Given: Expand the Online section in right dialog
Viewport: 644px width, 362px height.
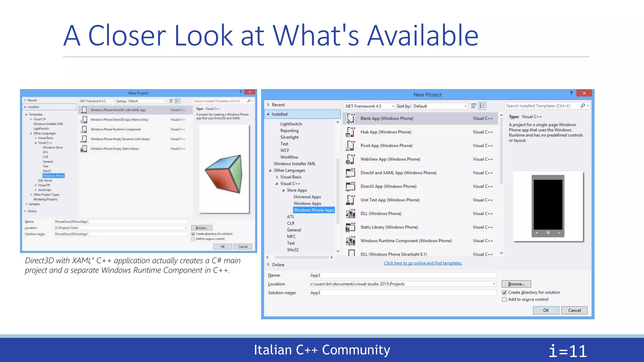Looking at the screenshot, I should coord(269,265).
